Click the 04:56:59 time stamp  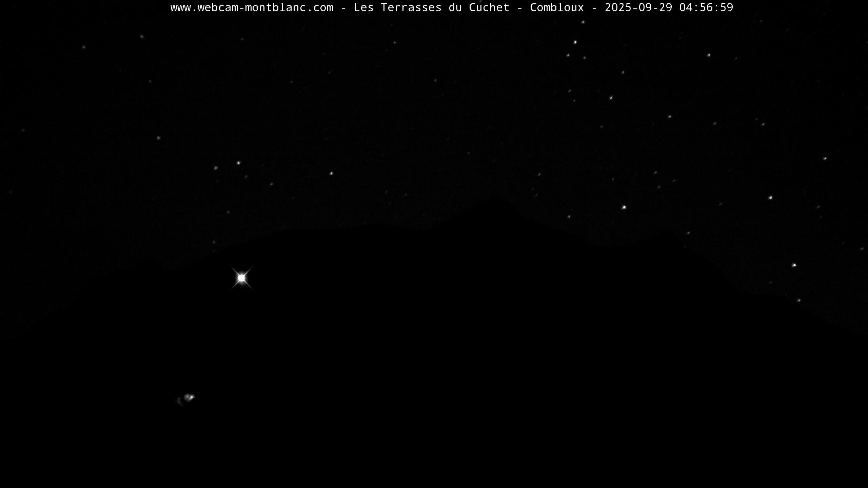[x=706, y=7]
